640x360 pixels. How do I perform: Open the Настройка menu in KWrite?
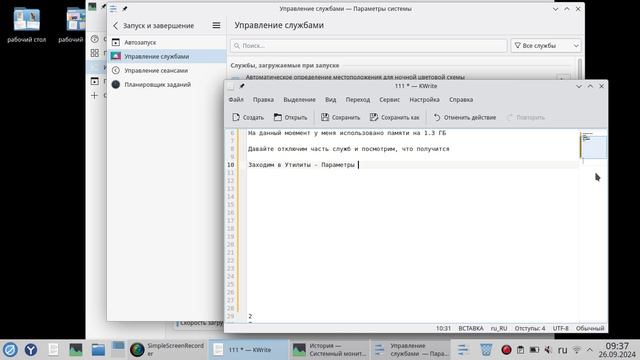pyautogui.click(x=424, y=100)
